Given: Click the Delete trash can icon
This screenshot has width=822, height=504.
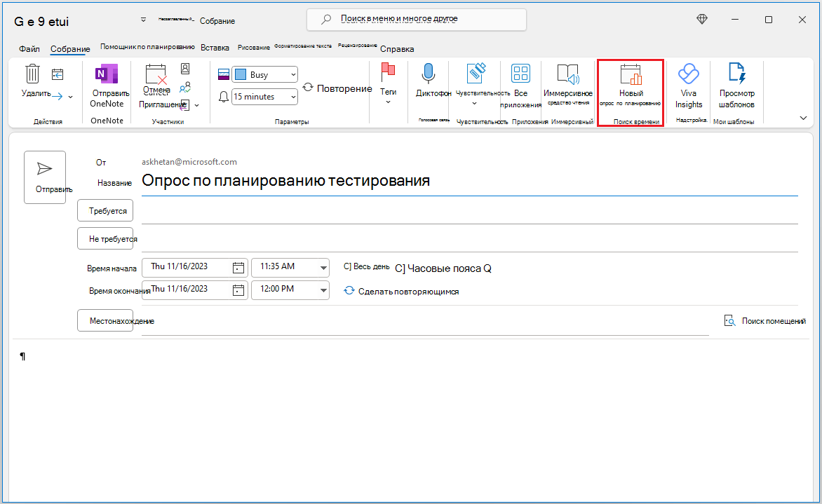Looking at the screenshot, I should (x=32, y=74).
